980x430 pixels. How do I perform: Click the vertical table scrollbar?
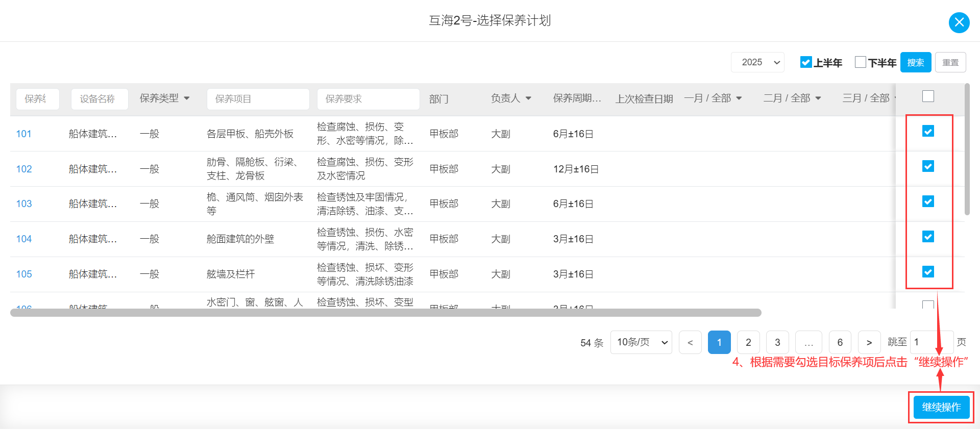(x=967, y=149)
